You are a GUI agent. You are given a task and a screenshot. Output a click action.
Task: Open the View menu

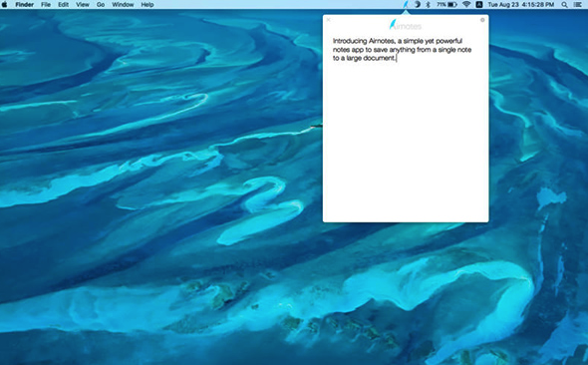83,5
